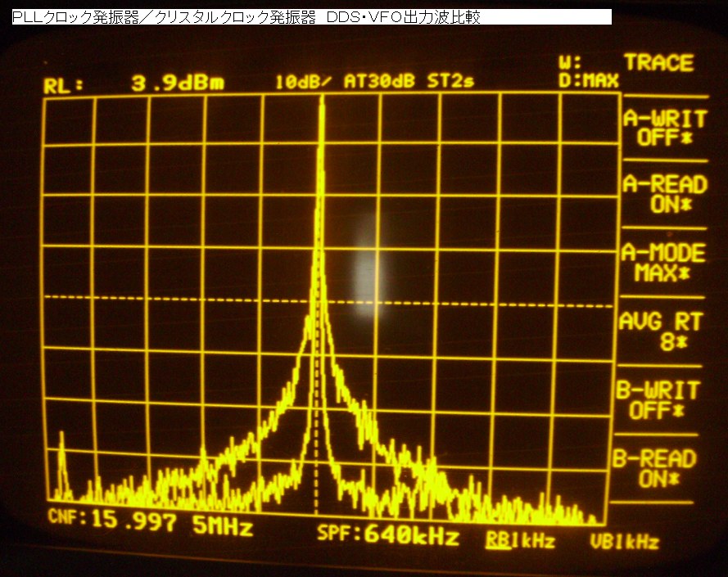728x577 pixels.
Task: Click the ST2s sweep time readout
Action: pos(450,82)
